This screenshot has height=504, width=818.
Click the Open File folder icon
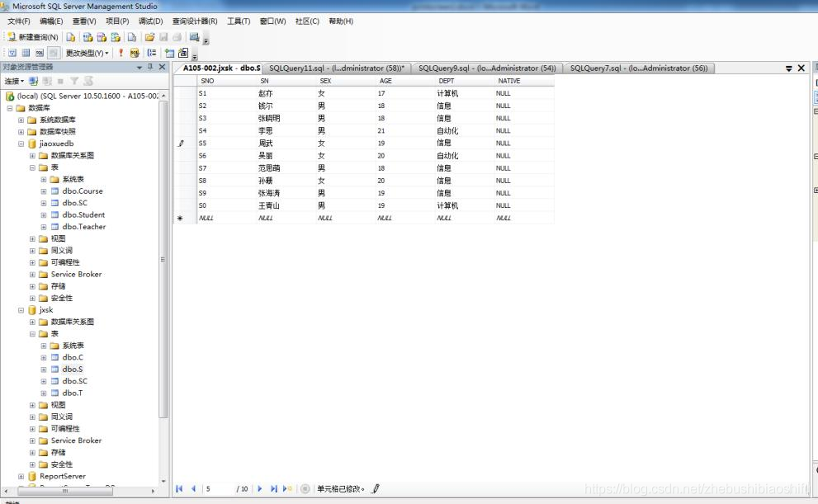(x=149, y=37)
